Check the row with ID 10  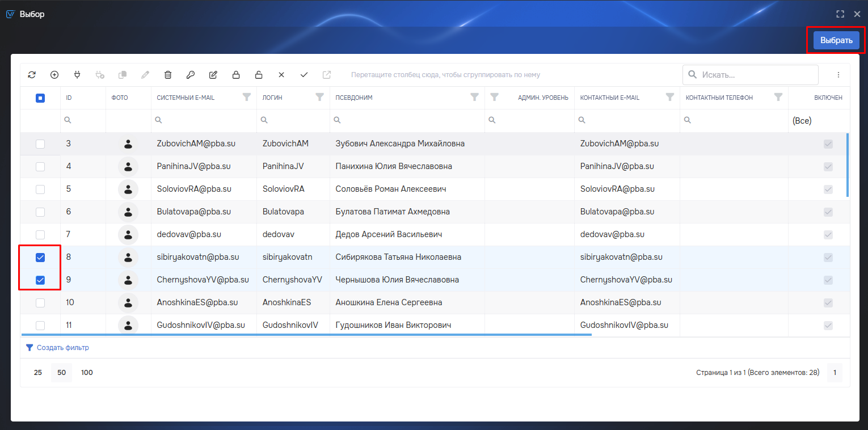click(x=40, y=303)
